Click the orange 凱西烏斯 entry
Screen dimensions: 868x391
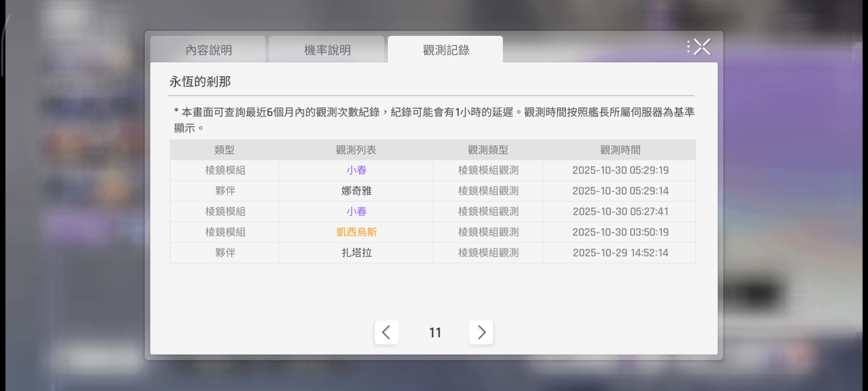coord(356,232)
